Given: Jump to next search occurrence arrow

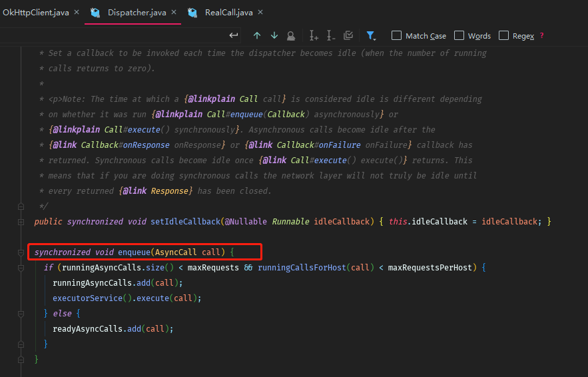Looking at the screenshot, I should click(x=274, y=35).
